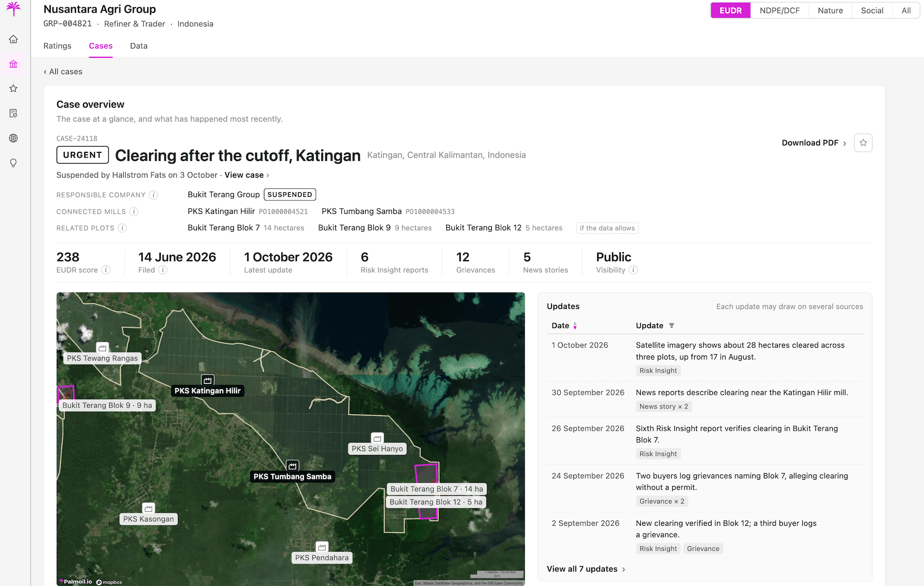Open the Home icon in sidebar
The height and width of the screenshot is (586, 924).
(14, 39)
